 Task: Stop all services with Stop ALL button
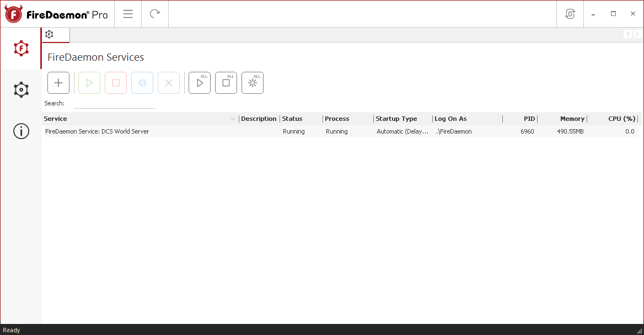pyautogui.click(x=226, y=83)
